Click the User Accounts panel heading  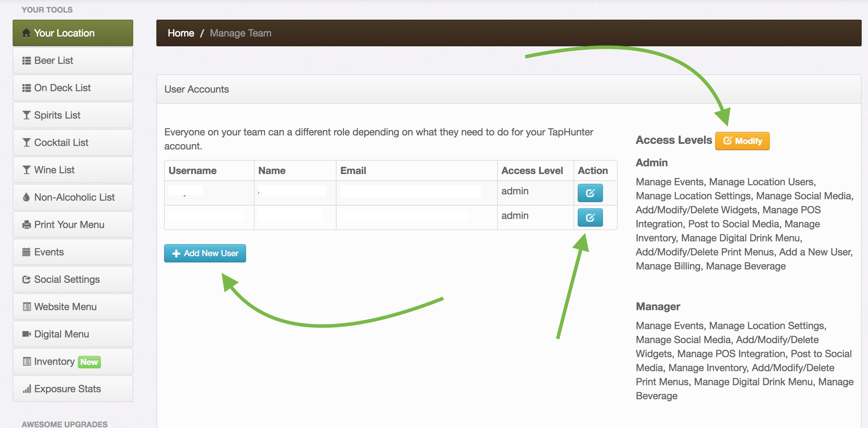tap(196, 89)
